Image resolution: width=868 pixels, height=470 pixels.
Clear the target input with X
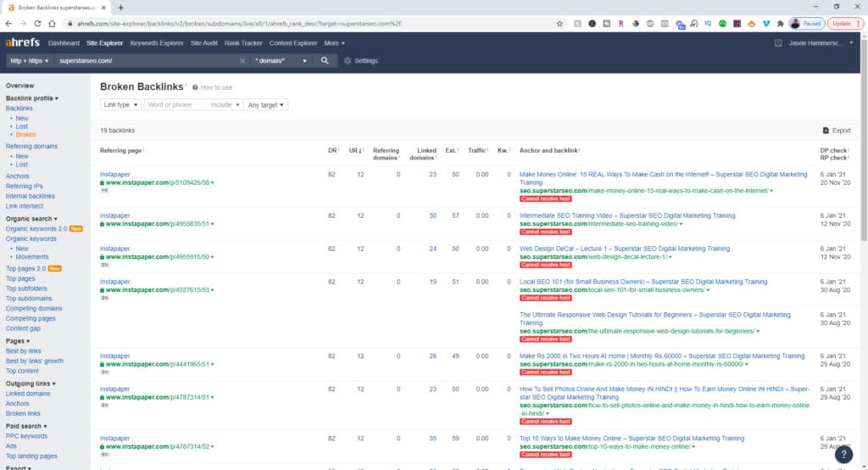[242, 61]
